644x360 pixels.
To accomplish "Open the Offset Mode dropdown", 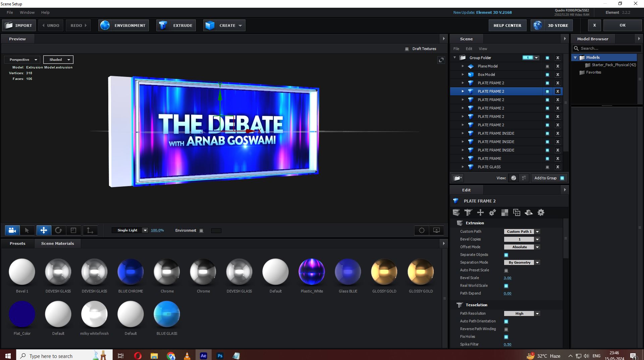I will [522, 247].
